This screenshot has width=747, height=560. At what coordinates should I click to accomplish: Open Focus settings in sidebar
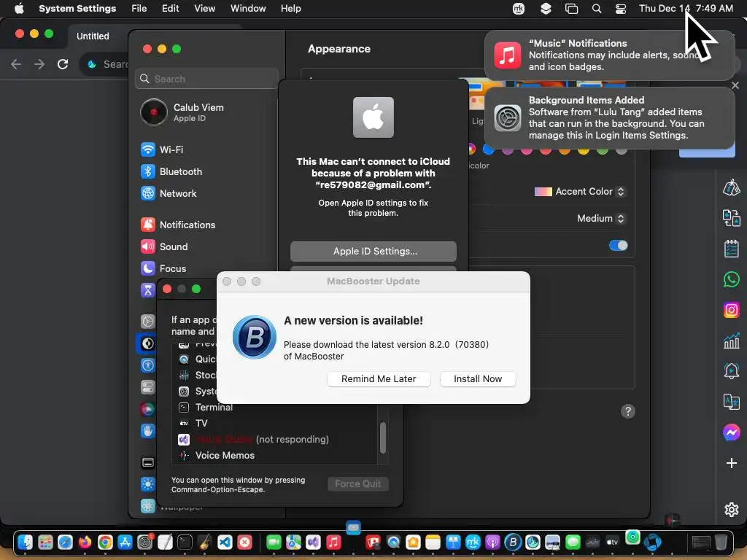click(163, 268)
